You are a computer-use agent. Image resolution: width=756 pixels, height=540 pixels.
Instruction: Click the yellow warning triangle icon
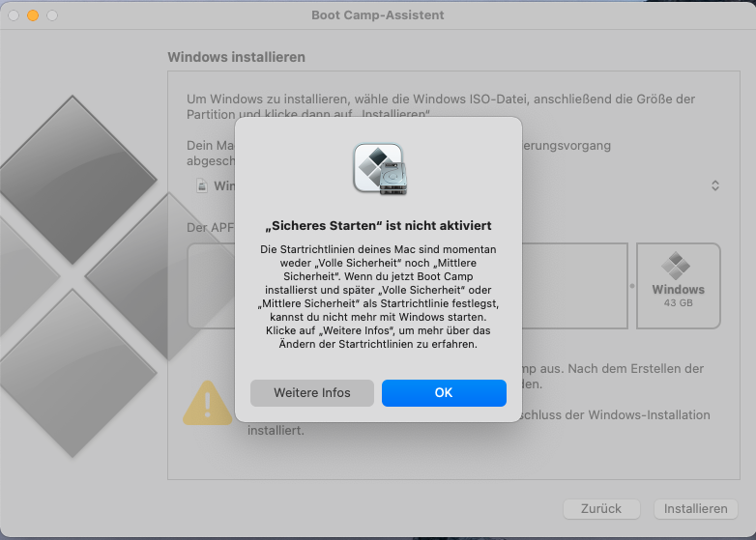(x=207, y=403)
